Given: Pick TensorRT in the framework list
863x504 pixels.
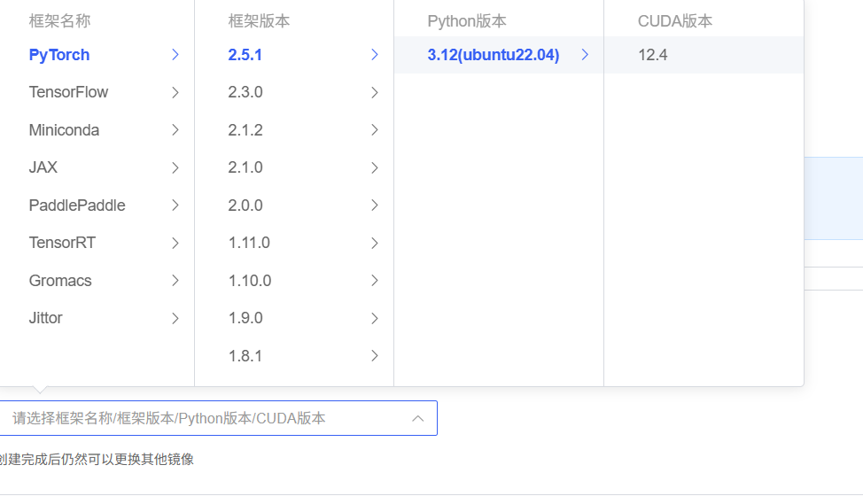Looking at the screenshot, I should (97, 243).
